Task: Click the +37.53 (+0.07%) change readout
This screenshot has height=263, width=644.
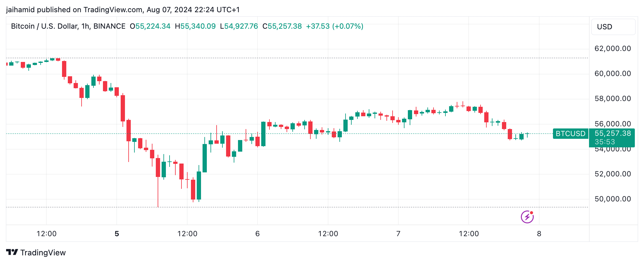Action: pyautogui.click(x=335, y=26)
